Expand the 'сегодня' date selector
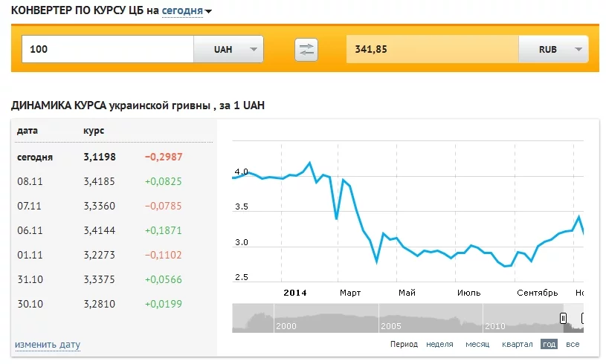This screenshot has height=364, width=606. click(187, 11)
